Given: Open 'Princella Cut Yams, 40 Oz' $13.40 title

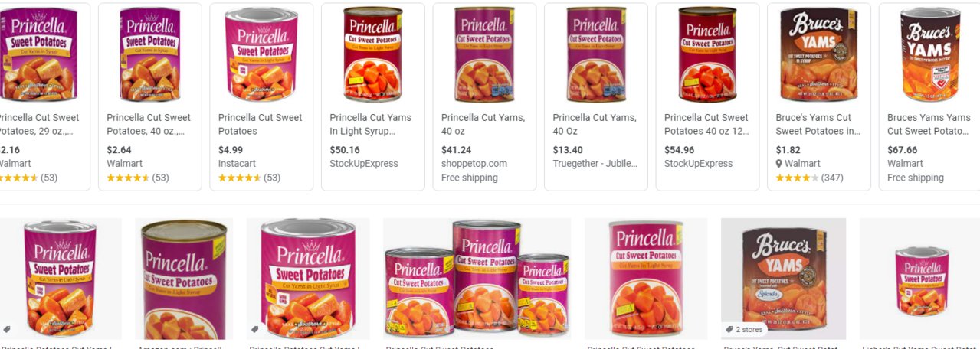Looking at the screenshot, I should 595,124.
